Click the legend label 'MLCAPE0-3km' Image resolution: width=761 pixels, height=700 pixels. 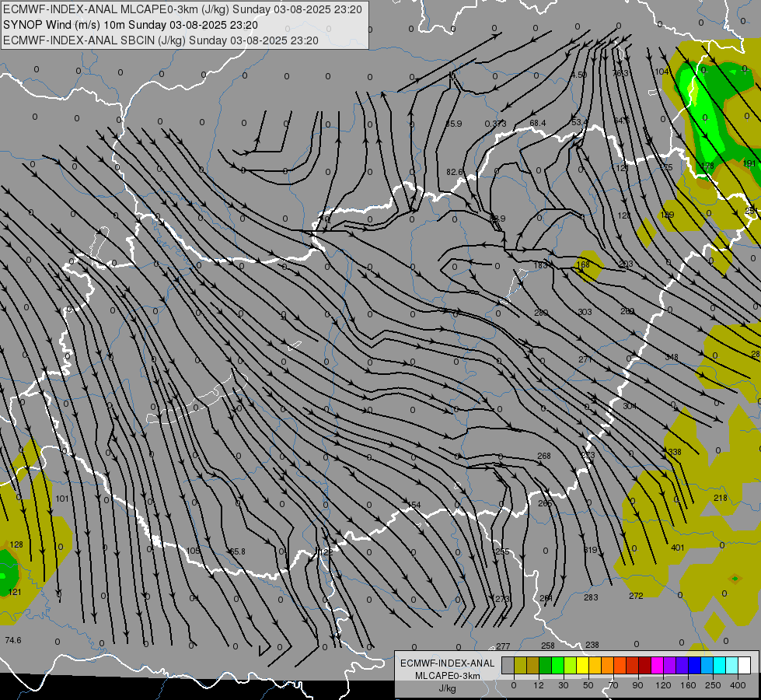(448, 676)
